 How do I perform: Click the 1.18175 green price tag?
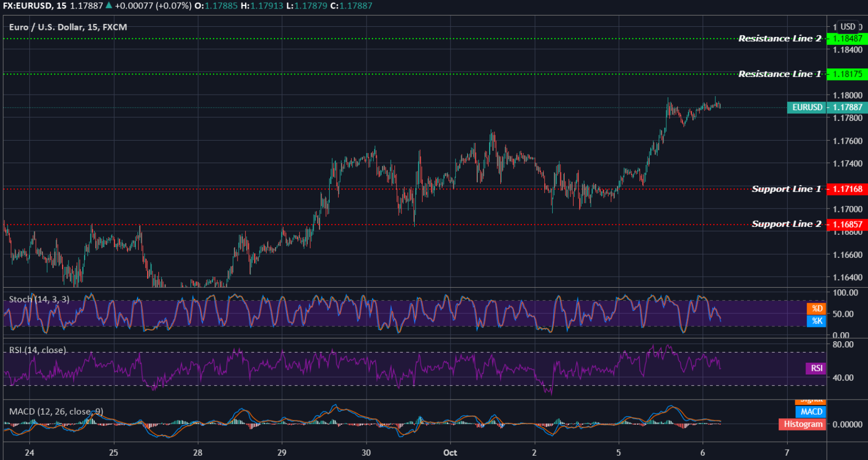tap(847, 74)
